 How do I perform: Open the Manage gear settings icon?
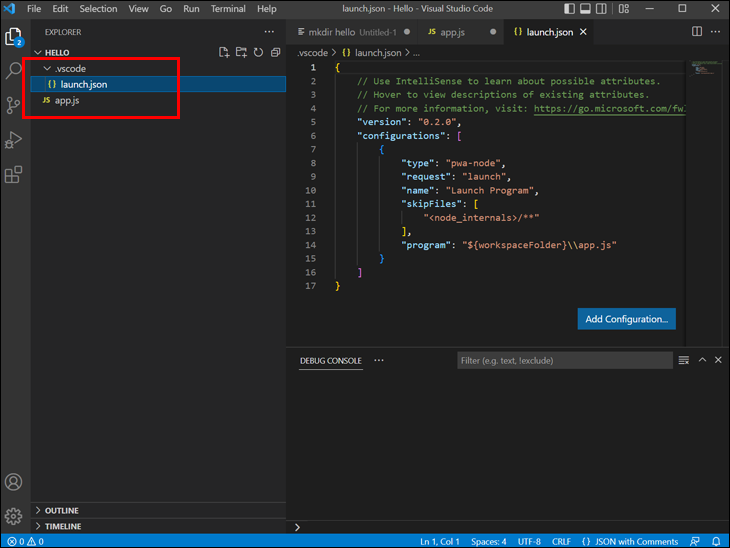point(14,516)
